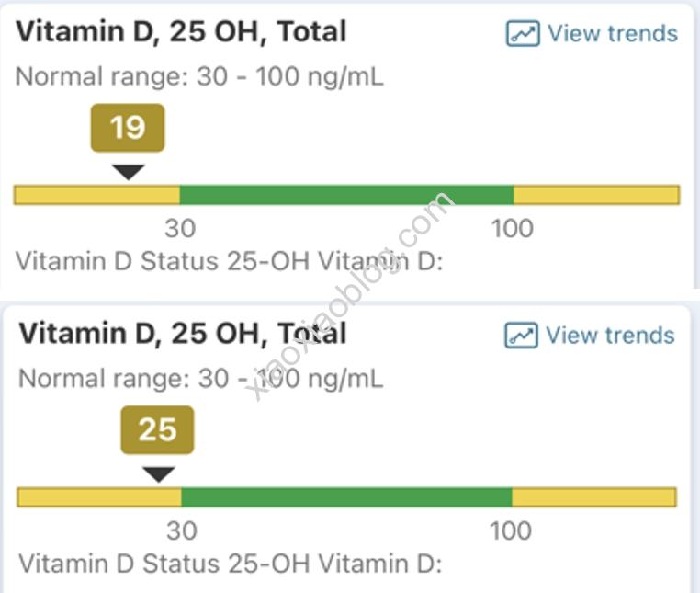Click the 100 scale label on the result-19 card

pos(512,227)
